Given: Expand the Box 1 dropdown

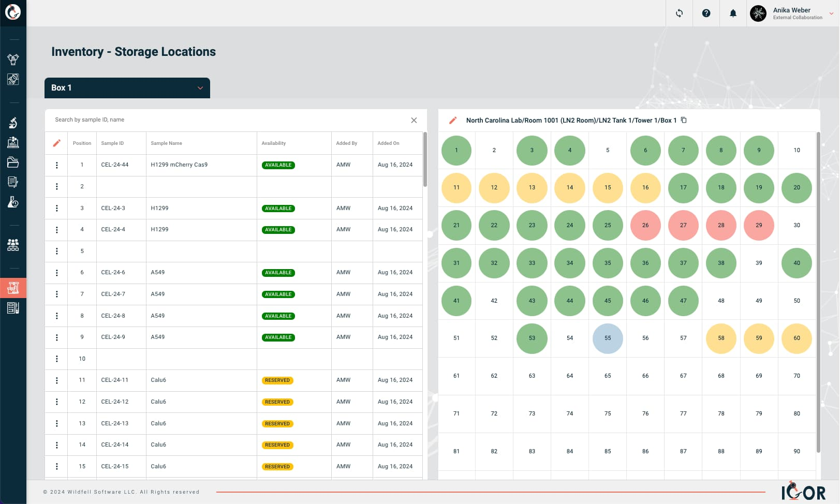Looking at the screenshot, I should (x=201, y=88).
